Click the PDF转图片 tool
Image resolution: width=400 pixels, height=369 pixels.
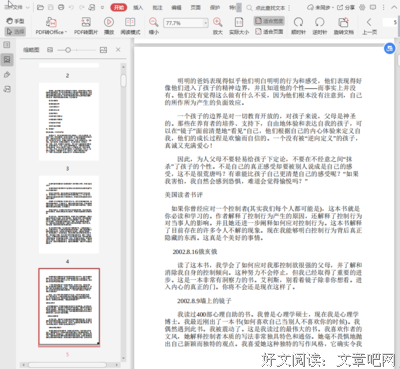[x=86, y=22]
